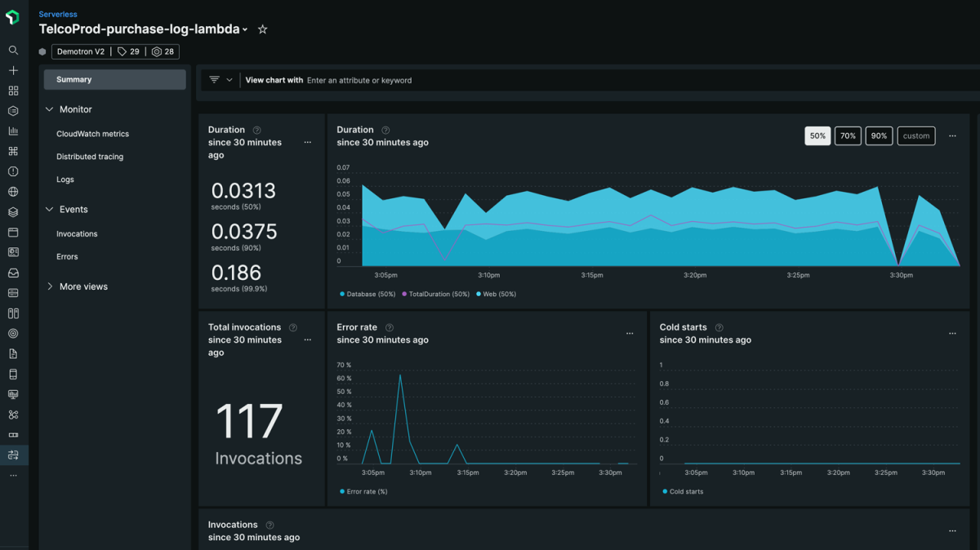Viewport: 980px width, 550px height.
Task: Favorite this entity with the star icon
Action: pos(262,29)
